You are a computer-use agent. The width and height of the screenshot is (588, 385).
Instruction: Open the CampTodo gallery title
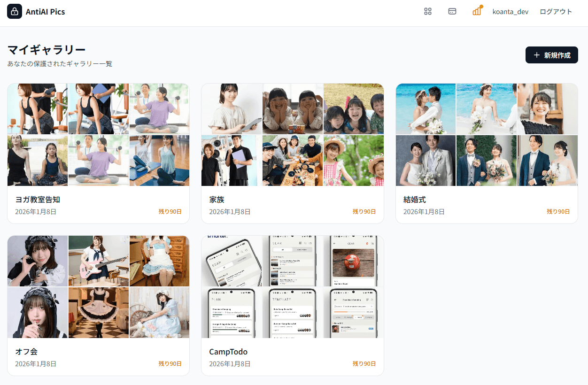pos(228,352)
